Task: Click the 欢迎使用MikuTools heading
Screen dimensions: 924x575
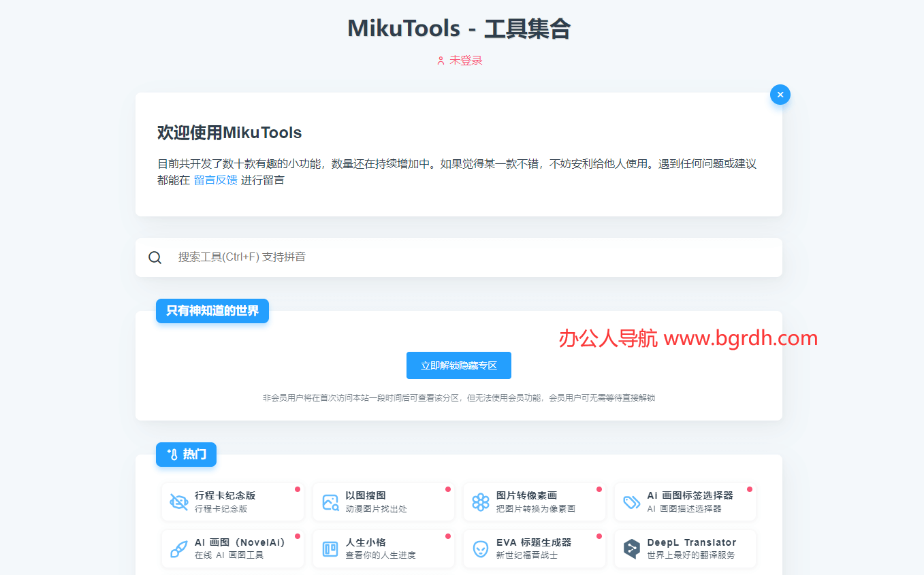Action: [229, 133]
